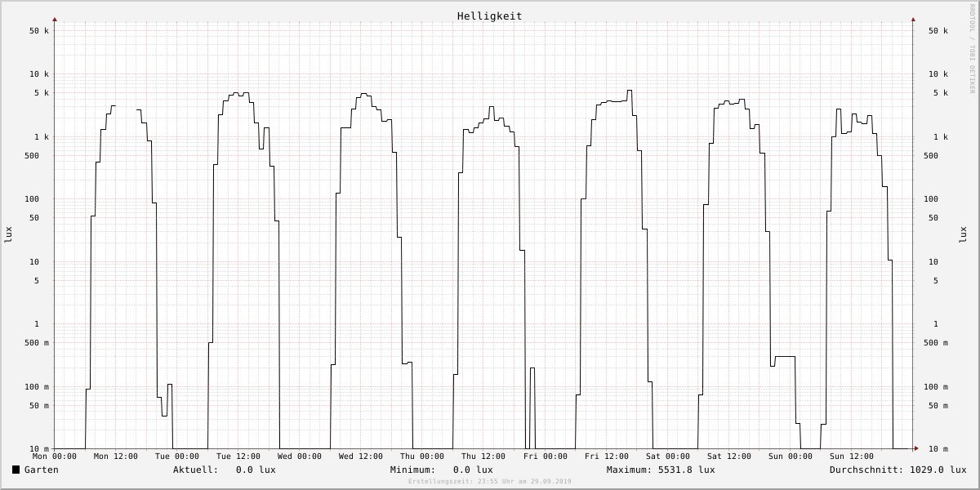980x490 pixels.
Task: Click the rotated "lux" unit label on left axis
Action: (x=8, y=235)
